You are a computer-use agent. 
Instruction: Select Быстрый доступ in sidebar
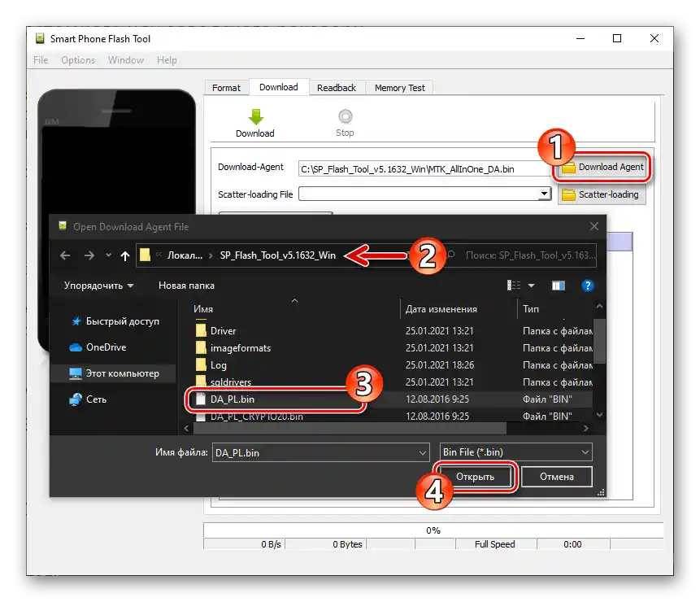point(115,321)
